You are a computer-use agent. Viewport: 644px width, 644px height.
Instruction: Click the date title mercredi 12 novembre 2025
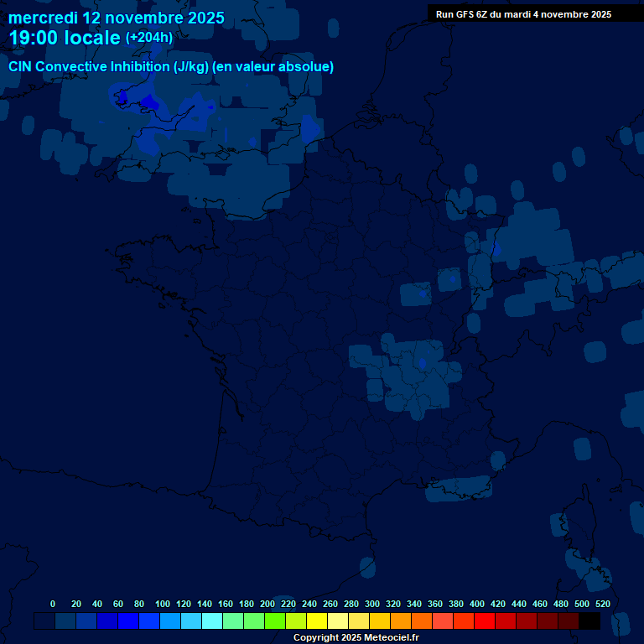click(117, 18)
